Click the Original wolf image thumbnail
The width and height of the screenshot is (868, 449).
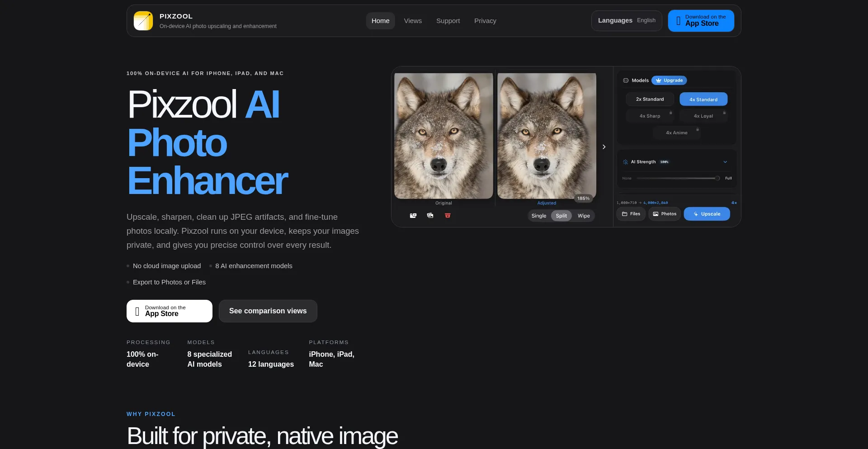click(443, 136)
